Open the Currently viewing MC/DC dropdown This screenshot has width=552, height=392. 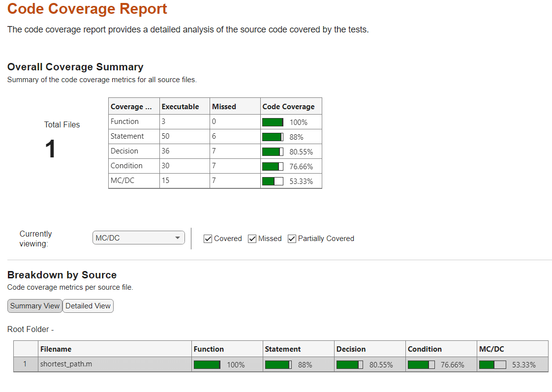138,238
